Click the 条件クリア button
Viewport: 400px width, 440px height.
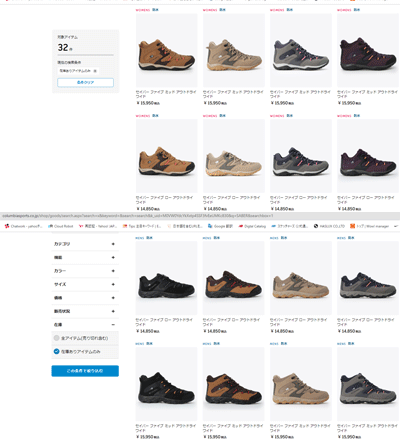click(85, 82)
